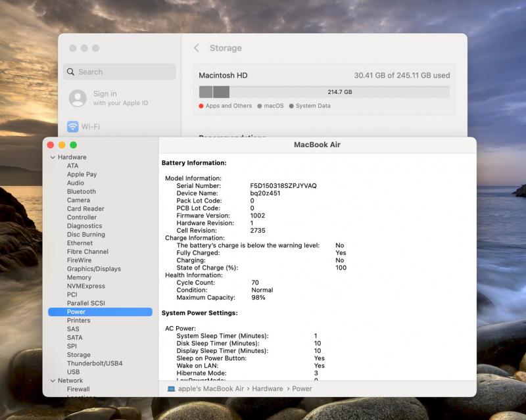This screenshot has height=420, width=526.
Task: Select Graphics/Displays in the sidebar
Action: click(94, 269)
